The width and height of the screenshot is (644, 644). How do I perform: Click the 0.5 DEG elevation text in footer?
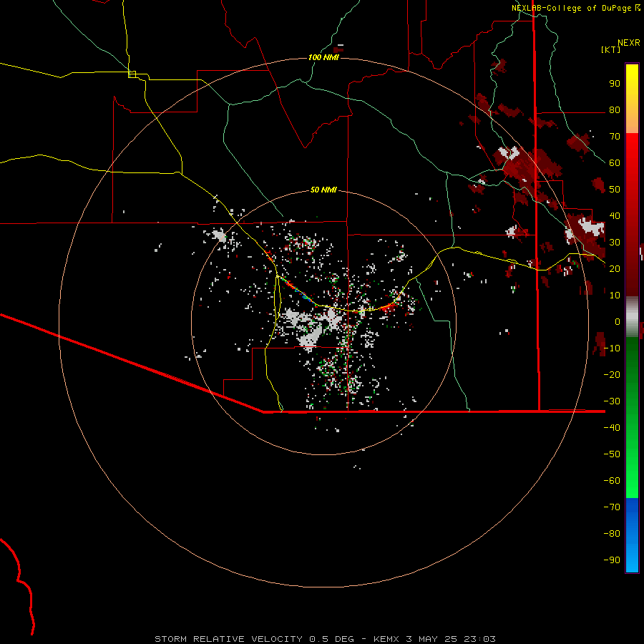coord(331,639)
